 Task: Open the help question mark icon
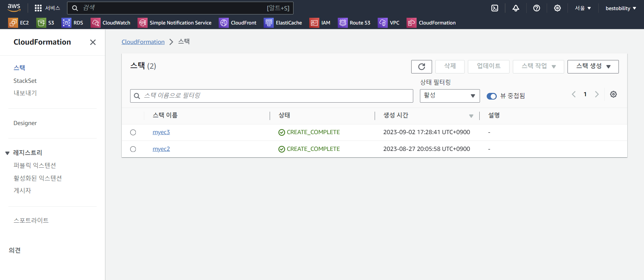click(x=537, y=8)
